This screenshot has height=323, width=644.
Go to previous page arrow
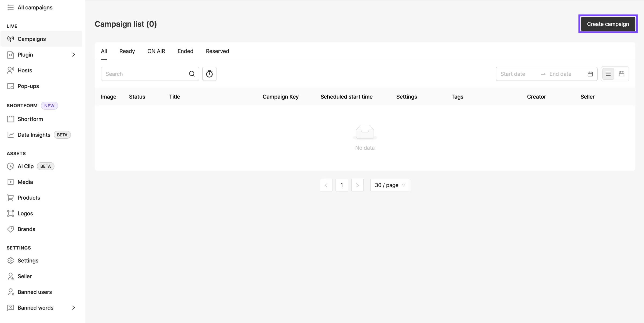(x=326, y=185)
